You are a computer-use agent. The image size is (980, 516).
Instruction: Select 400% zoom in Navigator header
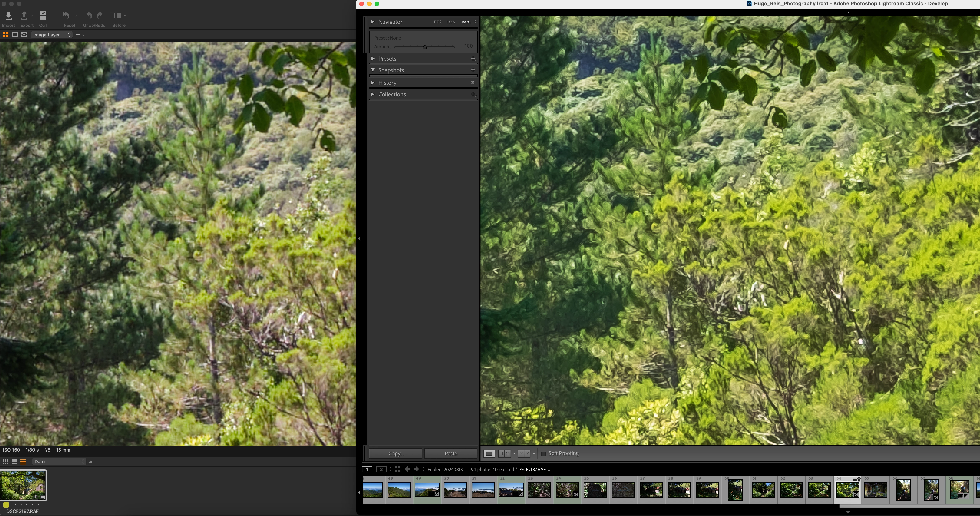(x=465, y=22)
